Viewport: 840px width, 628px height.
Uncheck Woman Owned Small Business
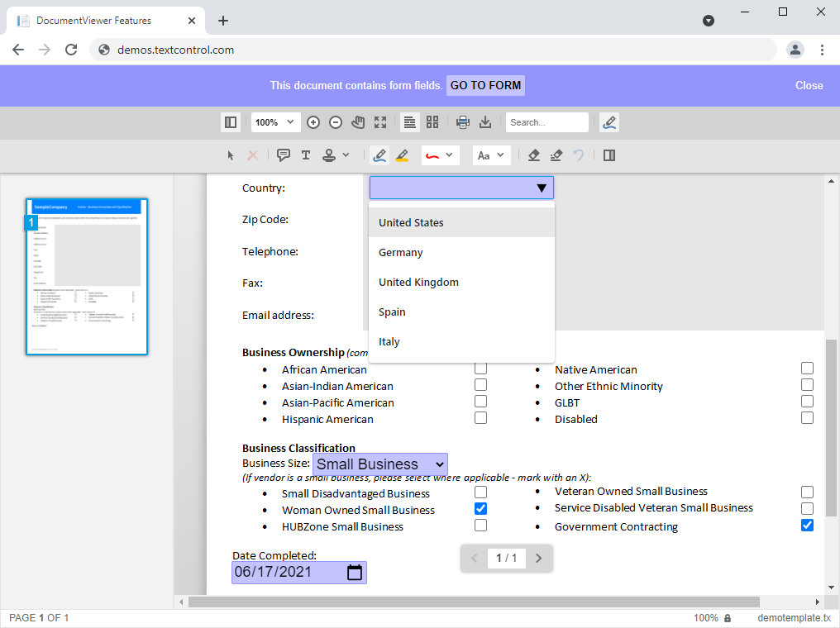pyautogui.click(x=480, y=509)
